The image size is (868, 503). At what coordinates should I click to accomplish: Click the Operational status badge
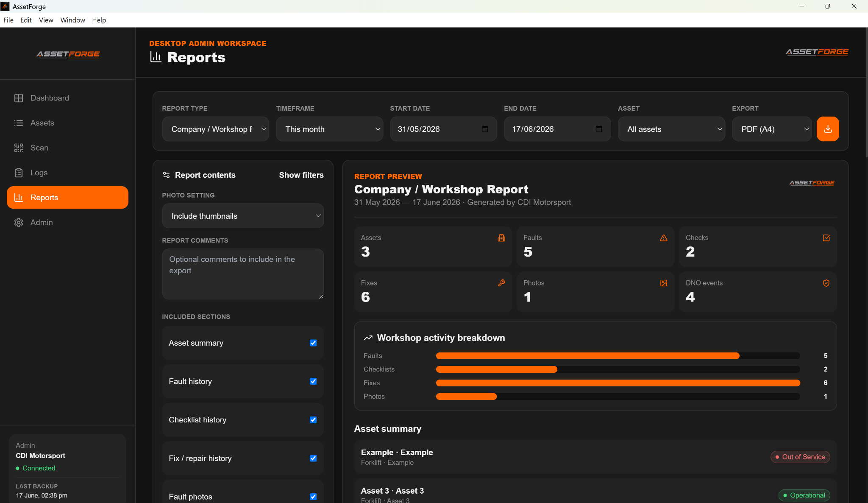point(804,495)
